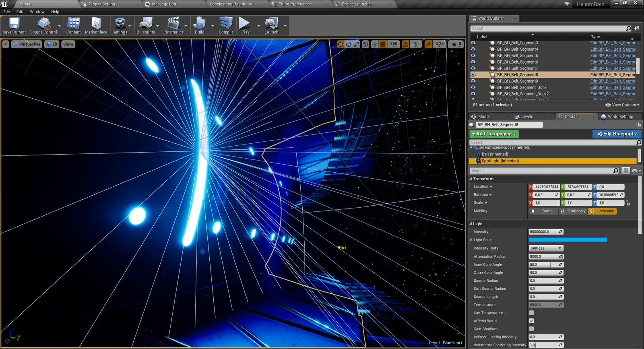
Task: Click the Save Current toolbar icon
Action: click(x=14, y=26)
